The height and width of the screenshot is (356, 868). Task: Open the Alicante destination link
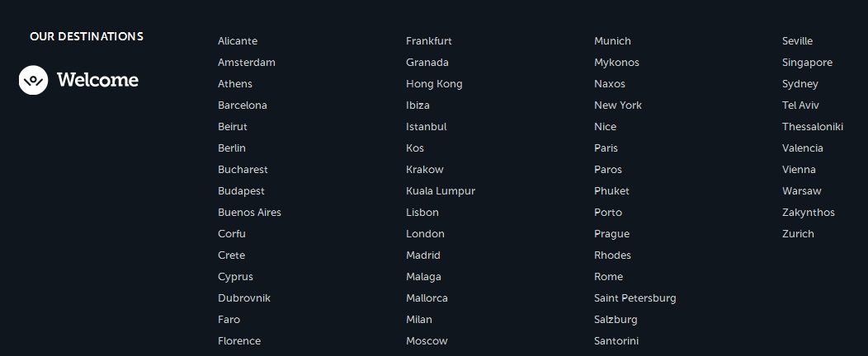(238, 41)
